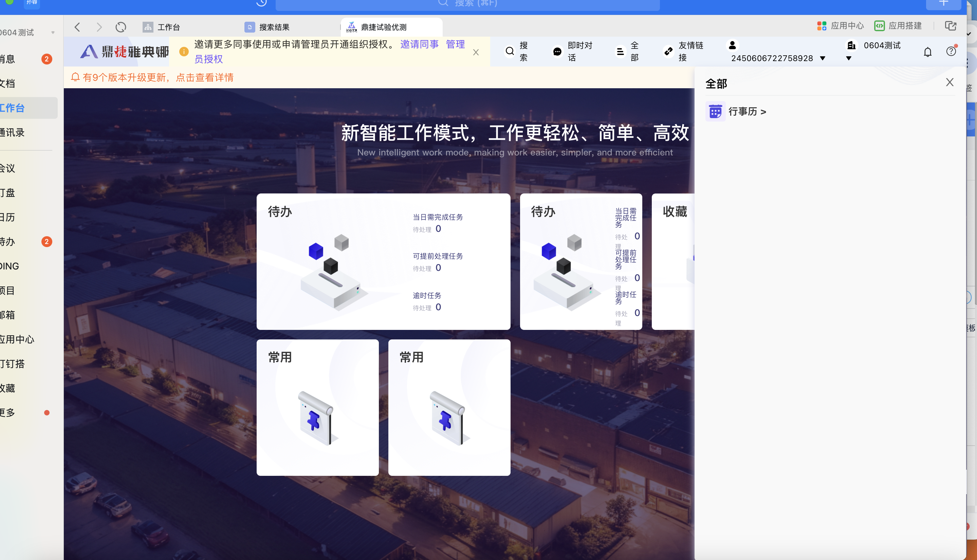Image resolution: width=977 pixels, height=560 pixels.
Task: Click 逾时任务 in the large 待办 card
Action: tap(427, 295)
